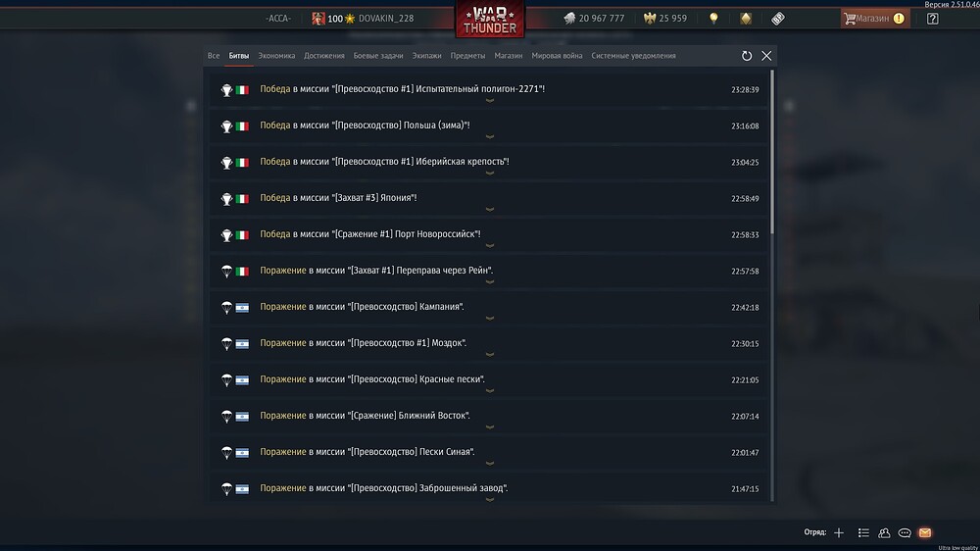Click the DOVAKIN_228 player profile name
This screenshot has width=980, height=551.
[x=386, y=19]
